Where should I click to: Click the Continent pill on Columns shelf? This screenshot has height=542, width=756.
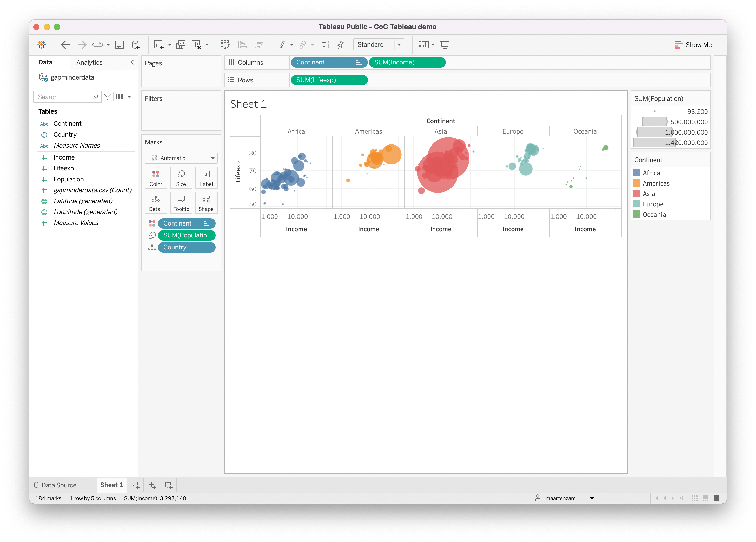[x=329, y=62]
